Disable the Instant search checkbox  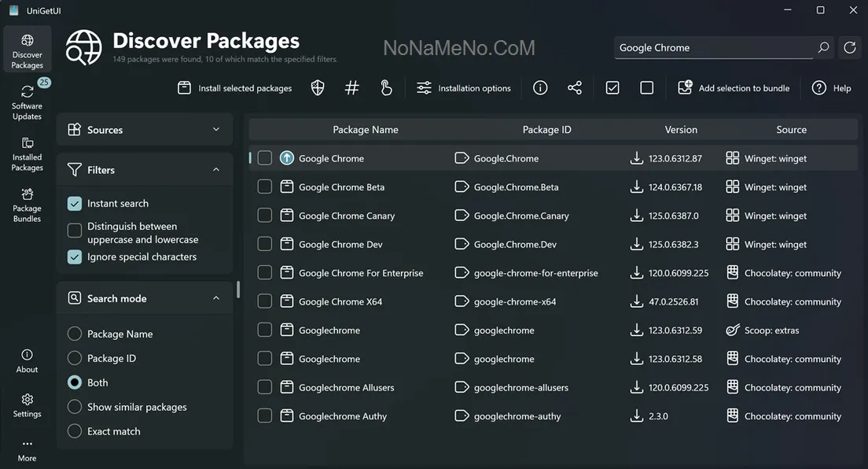[75, 204]
